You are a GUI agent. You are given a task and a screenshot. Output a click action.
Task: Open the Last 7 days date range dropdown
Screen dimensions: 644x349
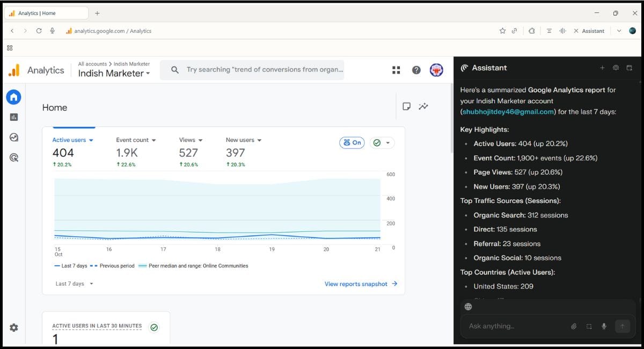pos(74,283)
